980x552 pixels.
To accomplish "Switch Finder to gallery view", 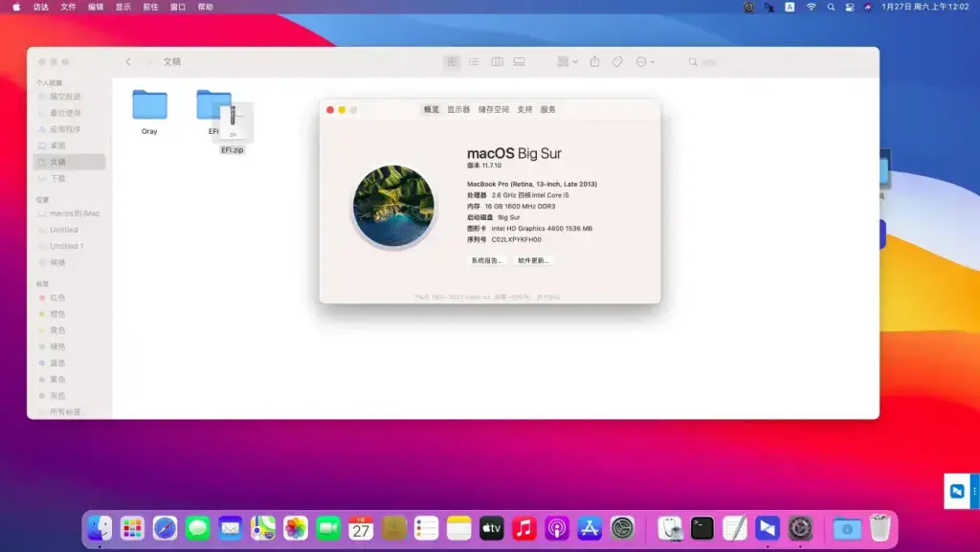I will (x=519, y=62).
